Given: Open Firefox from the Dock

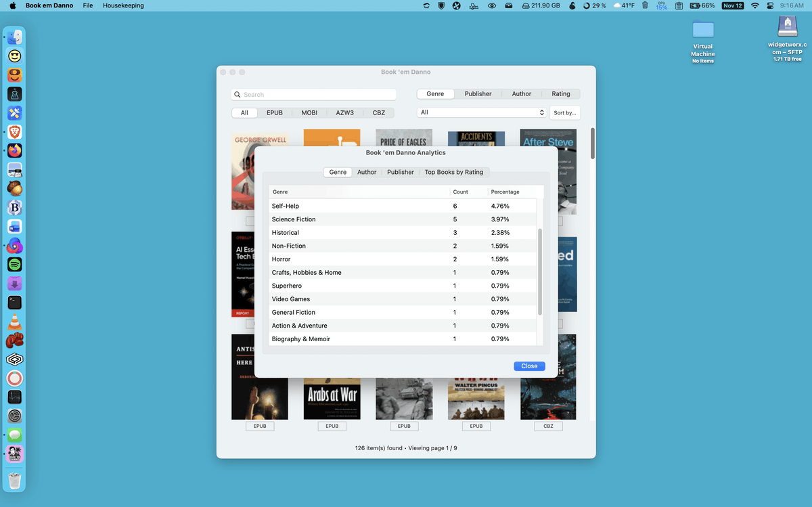Looking at the screenshot, I should click(15, 150).
